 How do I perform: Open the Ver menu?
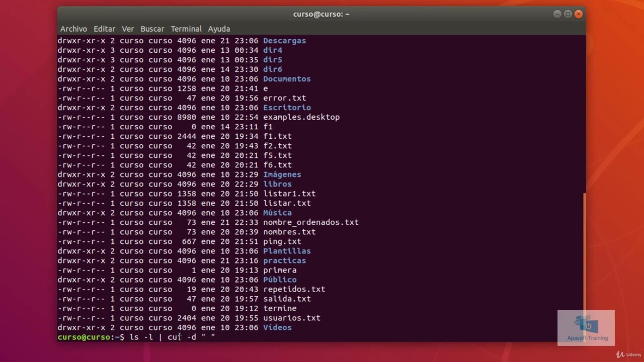128,29
